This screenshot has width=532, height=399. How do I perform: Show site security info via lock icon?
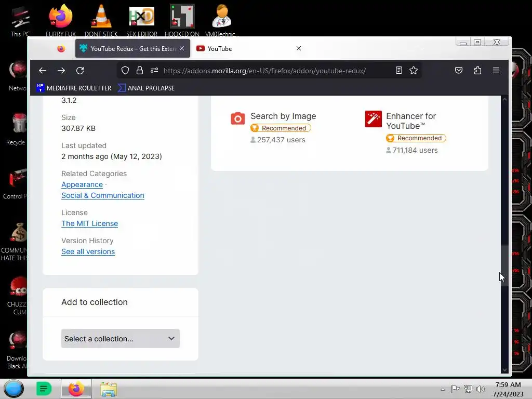point(139,70)
